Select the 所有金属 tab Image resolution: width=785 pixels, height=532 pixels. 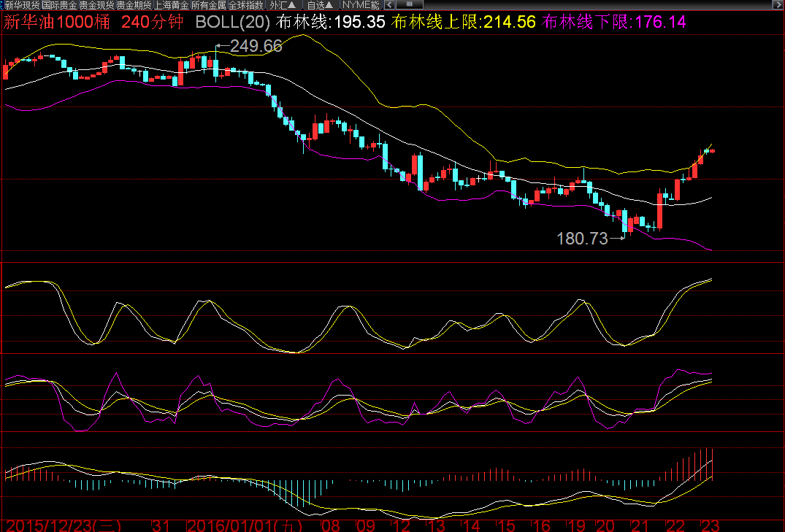point(208,4)
